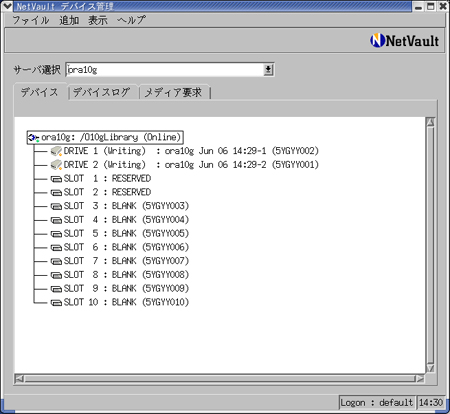Click the DRIVE 2 tape drive icon
This screenshot has height=414, width=450.
56,165
